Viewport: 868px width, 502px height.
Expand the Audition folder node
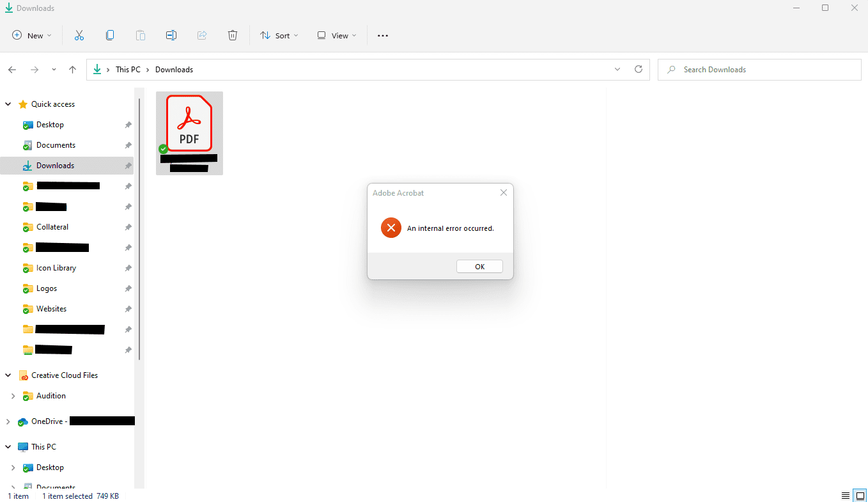pos(13,396)
